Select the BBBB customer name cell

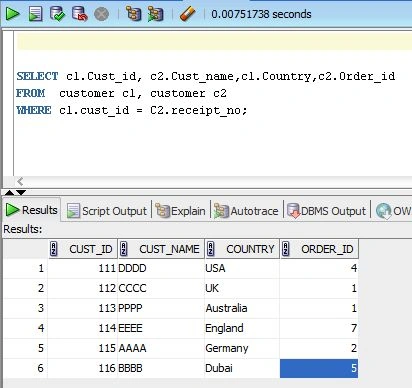click(161, 368)
